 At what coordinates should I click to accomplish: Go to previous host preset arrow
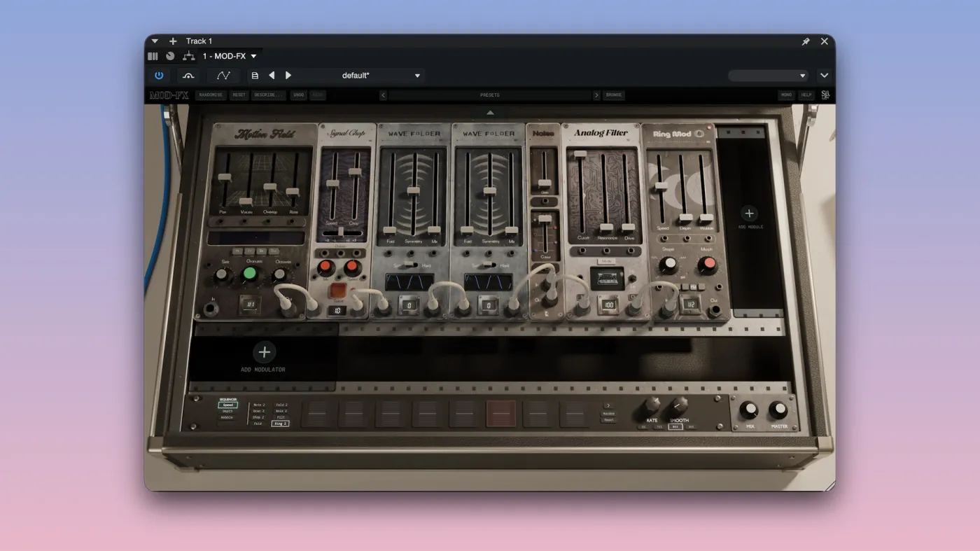pos(272,76)
